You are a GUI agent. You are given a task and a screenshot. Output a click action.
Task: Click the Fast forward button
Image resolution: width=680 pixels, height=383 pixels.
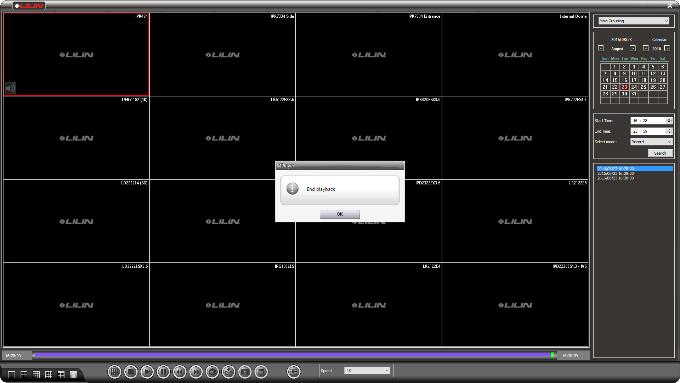coord(196,372)
